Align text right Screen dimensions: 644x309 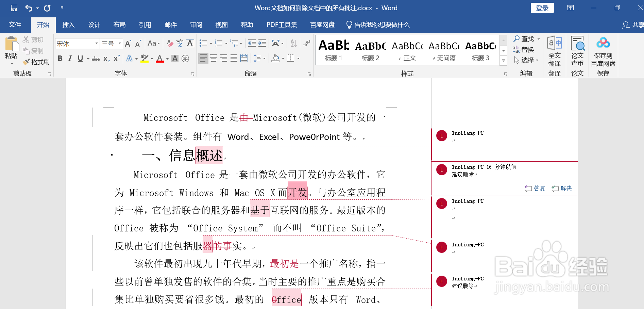224,59
